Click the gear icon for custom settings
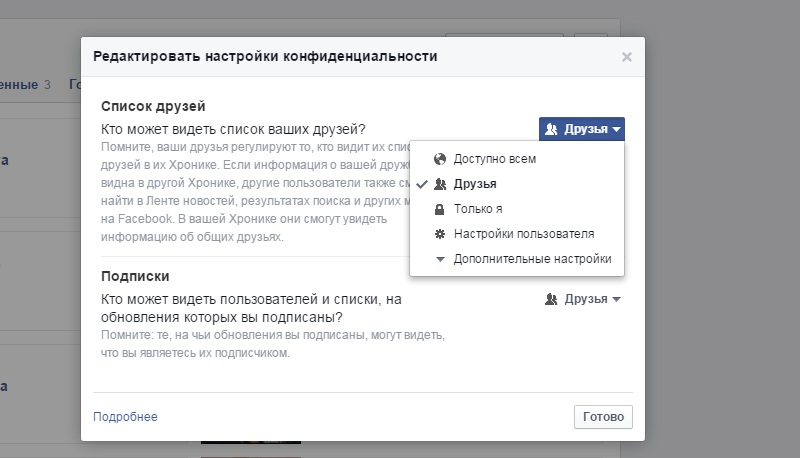This screenshot has width=800, height=458. [440, 234]
